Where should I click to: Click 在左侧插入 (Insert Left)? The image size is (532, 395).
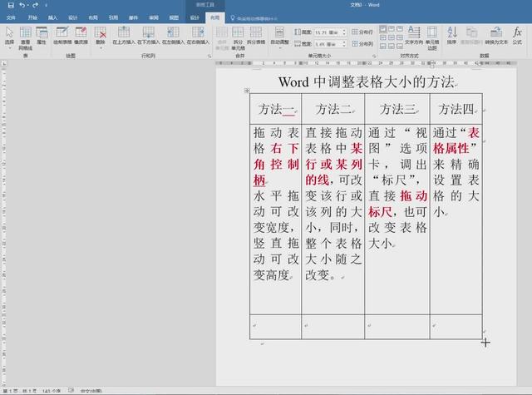click(173, 36)
